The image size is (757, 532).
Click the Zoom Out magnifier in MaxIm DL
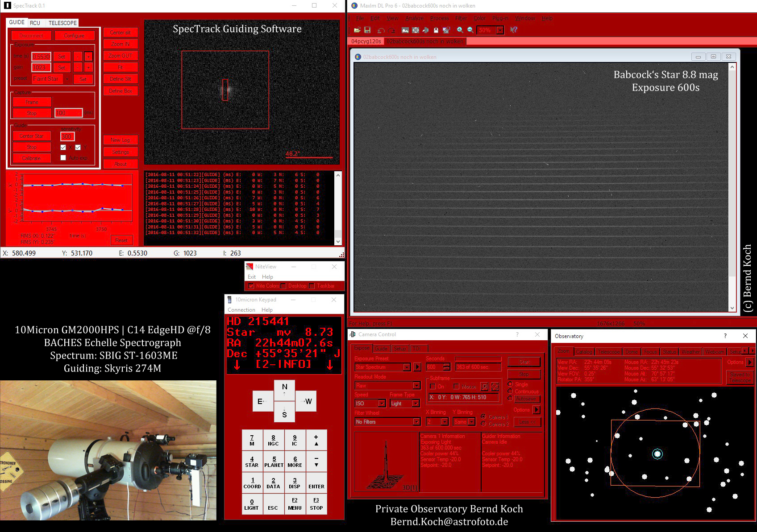[x=470, y=30]
